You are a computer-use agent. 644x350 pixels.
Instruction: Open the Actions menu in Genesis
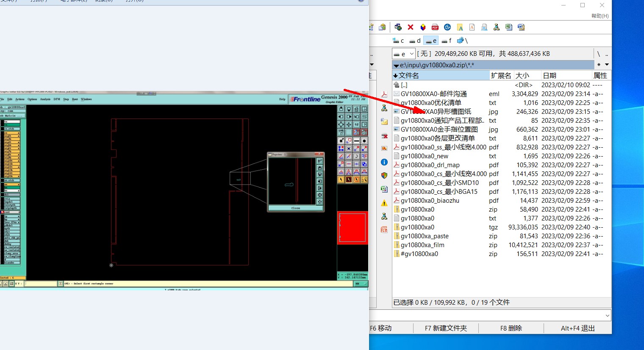20,99
